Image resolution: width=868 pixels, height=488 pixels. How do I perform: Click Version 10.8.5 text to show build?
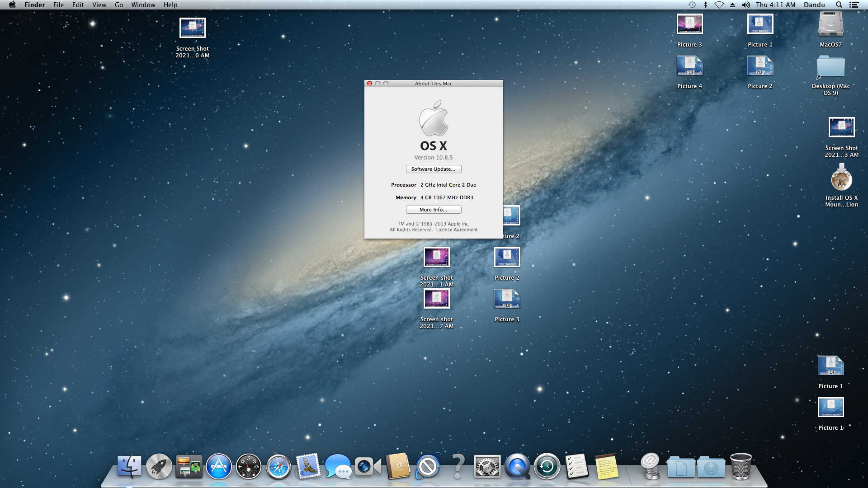(x=434, y=157)
